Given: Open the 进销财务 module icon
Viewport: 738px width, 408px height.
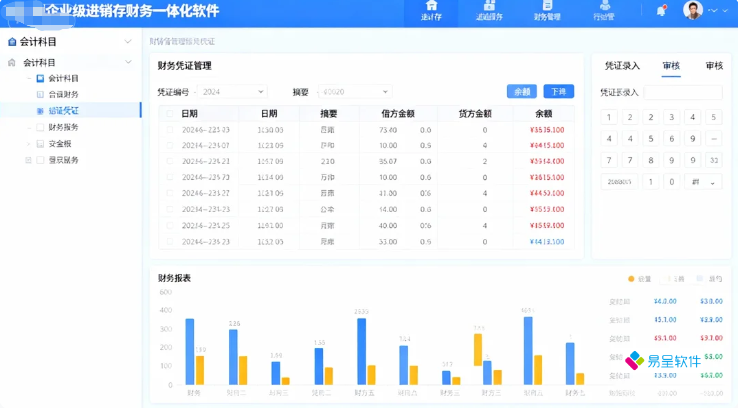Looking at the screenshot, I should 489,6.
